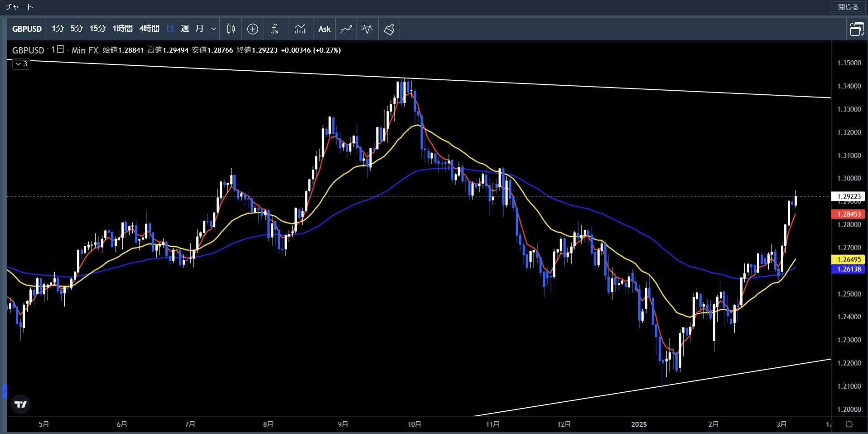The height and width of the screenshot is (434, 868).
Task: Click the 2025 label on time axis
Action: click(x=639, y=424)
